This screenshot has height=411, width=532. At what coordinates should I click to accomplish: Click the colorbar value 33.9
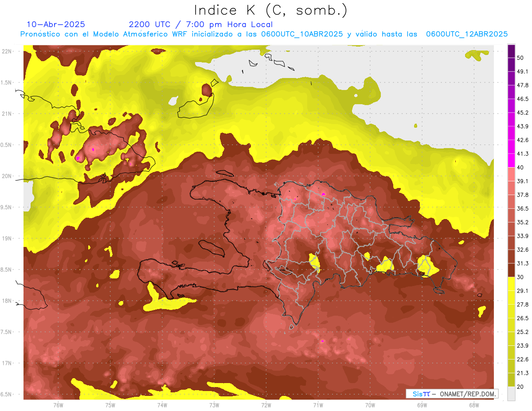pos(523,236)
